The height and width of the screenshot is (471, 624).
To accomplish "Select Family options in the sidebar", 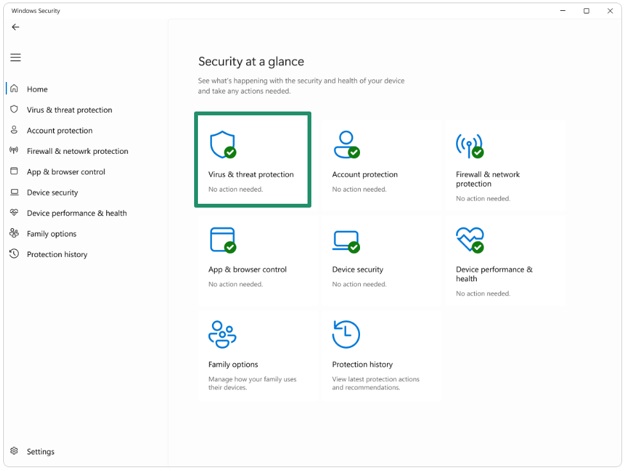I will tap(51, 234).
